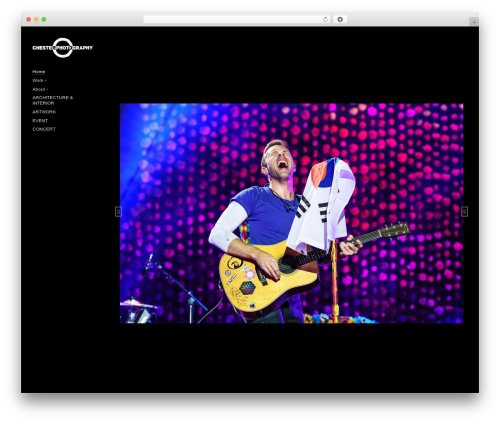Close the browser window red button

click(x=29, y=19)
